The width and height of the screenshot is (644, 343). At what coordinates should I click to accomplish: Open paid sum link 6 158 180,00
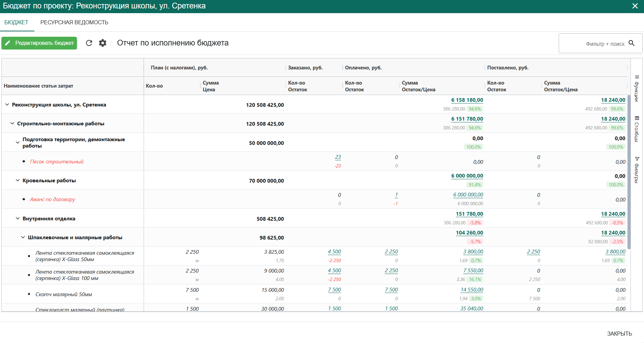pyautogui.click(x=467, y=100)
